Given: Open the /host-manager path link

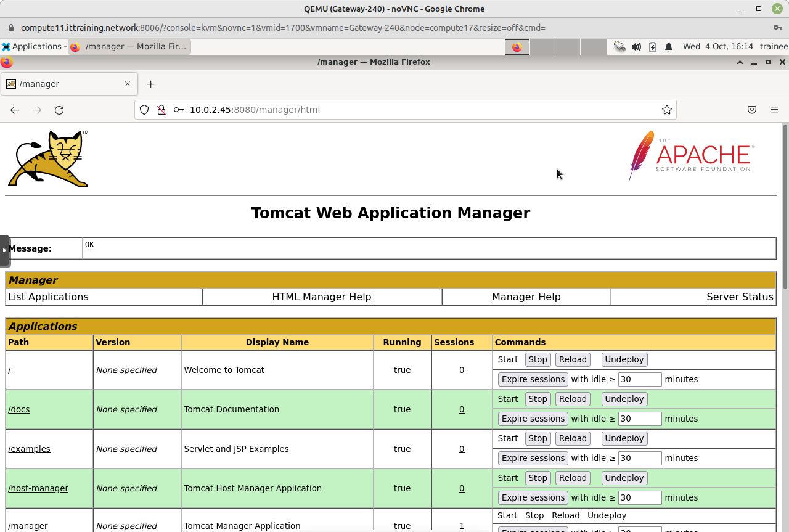Looking at the screenshot, I should (x=38, y=488).
